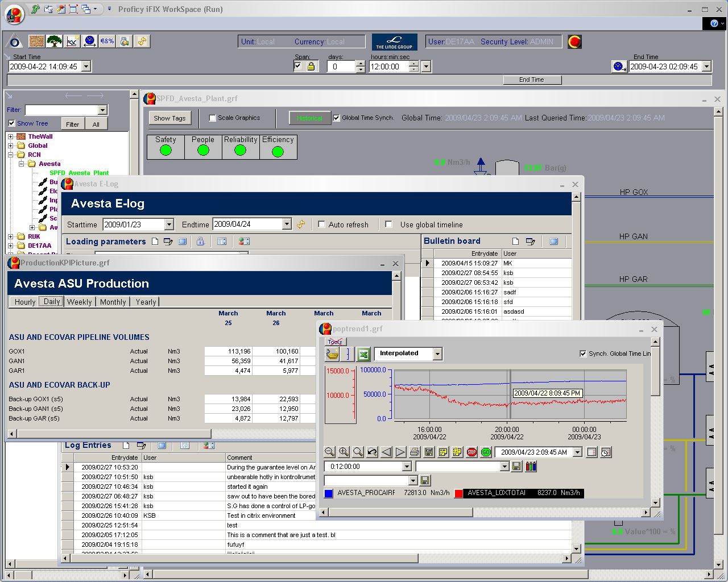Open the €&% currency units icon
728x582 pixels.
(x=107, y=41)
